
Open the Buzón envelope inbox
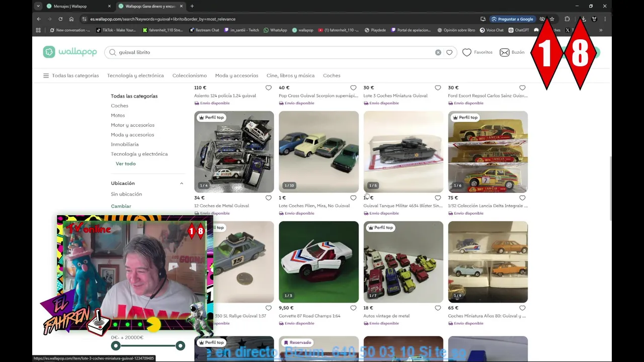pos(504,52)
